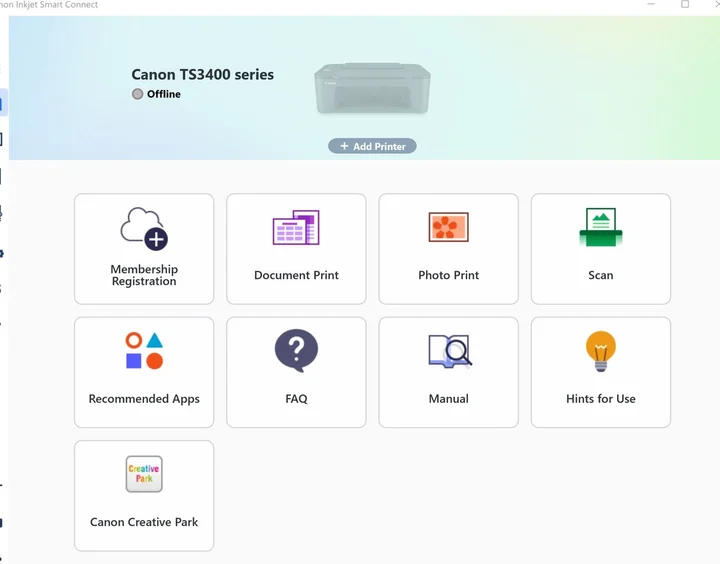Click the Canon Creative Park text label
This screenshot has height=564, width=720.
pyautogui.click(x=144, y=522)
